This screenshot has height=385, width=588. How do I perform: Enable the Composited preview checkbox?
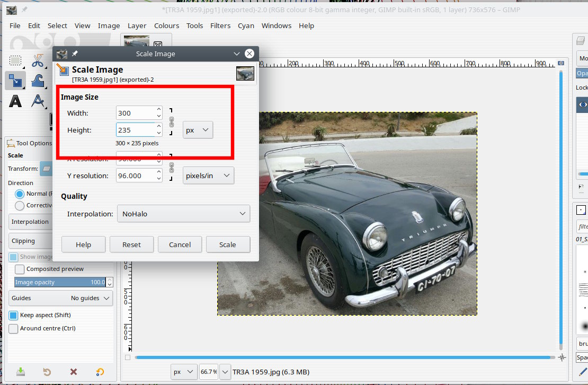click(20, 269)
